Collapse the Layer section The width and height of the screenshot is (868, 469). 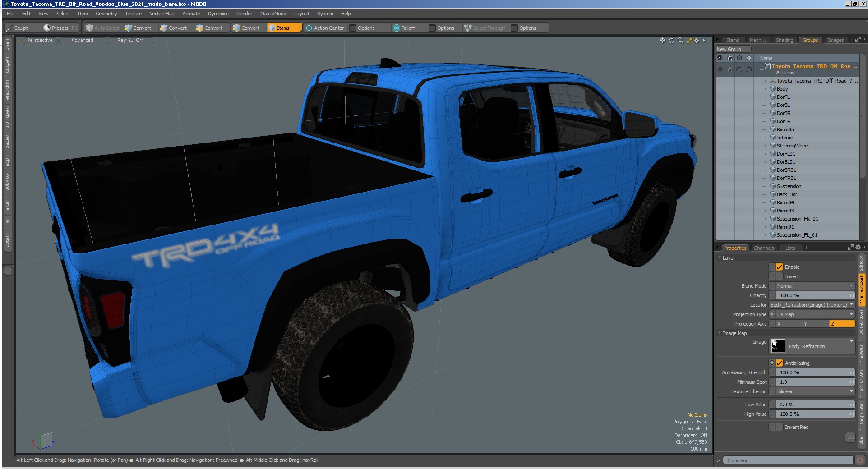719,258
